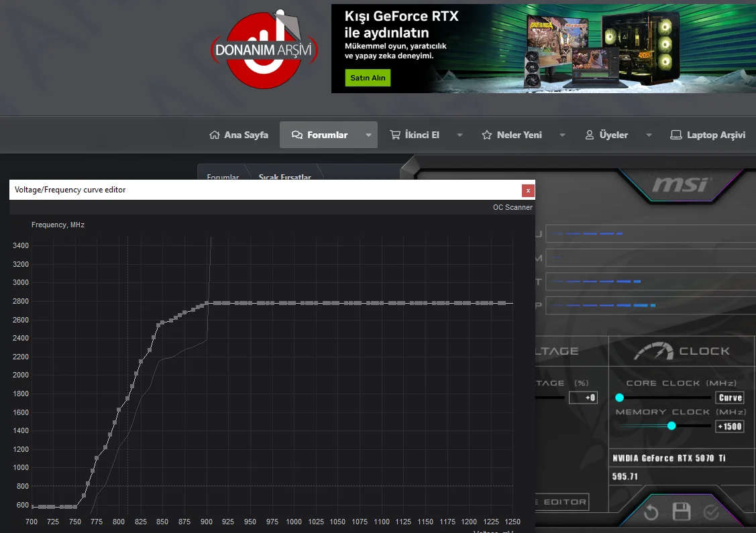Click the CLOCK speedometer gauge icon
This screenshot has height=533, width=756.
pos(654,351)
